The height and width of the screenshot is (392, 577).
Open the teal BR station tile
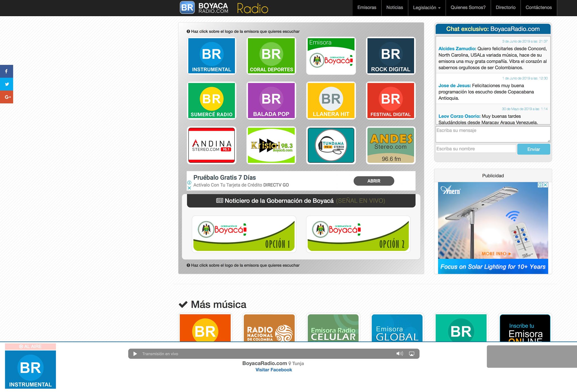point(461,328)
